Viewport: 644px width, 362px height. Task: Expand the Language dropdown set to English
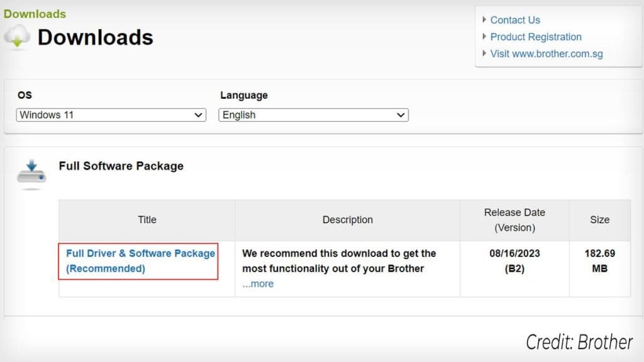[x=313, y=115]
